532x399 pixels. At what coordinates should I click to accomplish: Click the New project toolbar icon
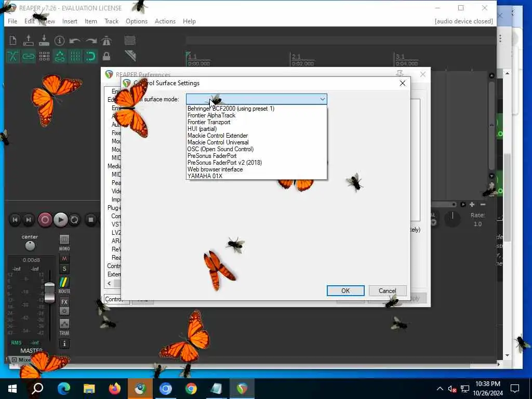(x=13, y=41)
